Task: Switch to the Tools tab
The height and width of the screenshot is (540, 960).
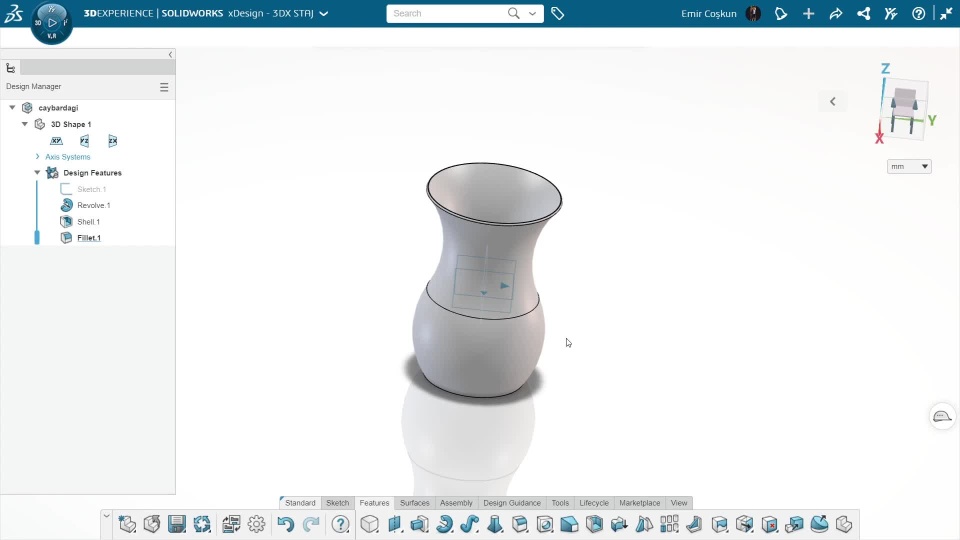Action: pos(560,503)
